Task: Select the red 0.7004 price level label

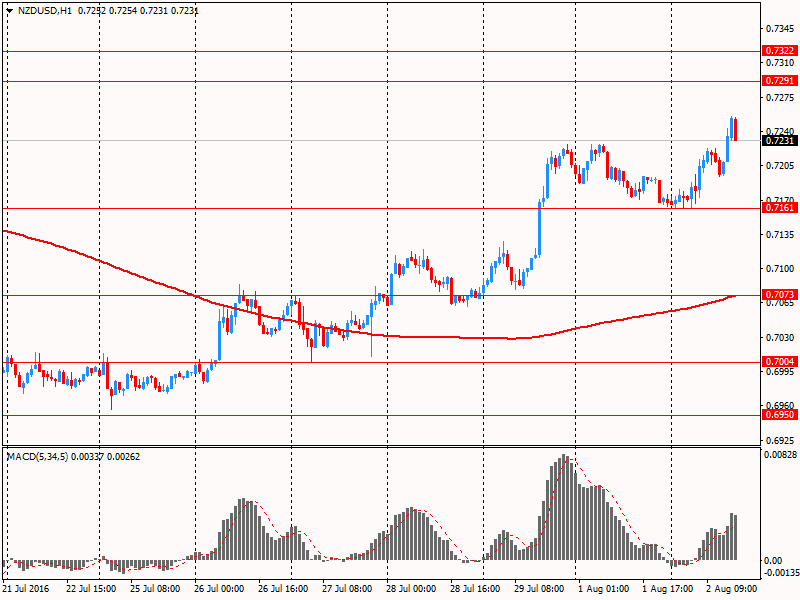Action: (x=780, y=362)
